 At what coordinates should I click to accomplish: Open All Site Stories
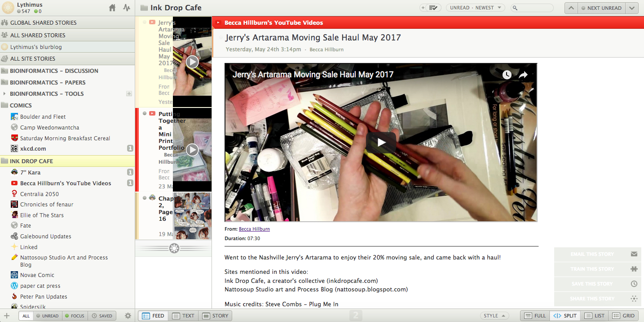67,58
